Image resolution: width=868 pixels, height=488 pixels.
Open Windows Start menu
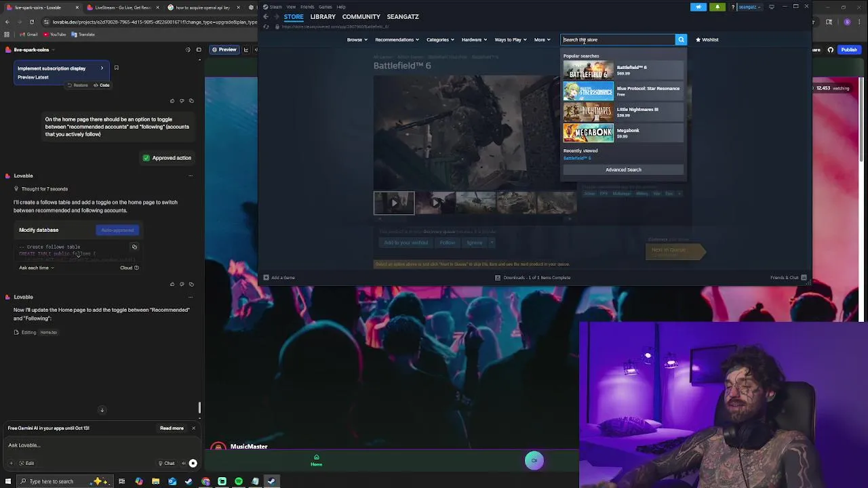[8, 481]
